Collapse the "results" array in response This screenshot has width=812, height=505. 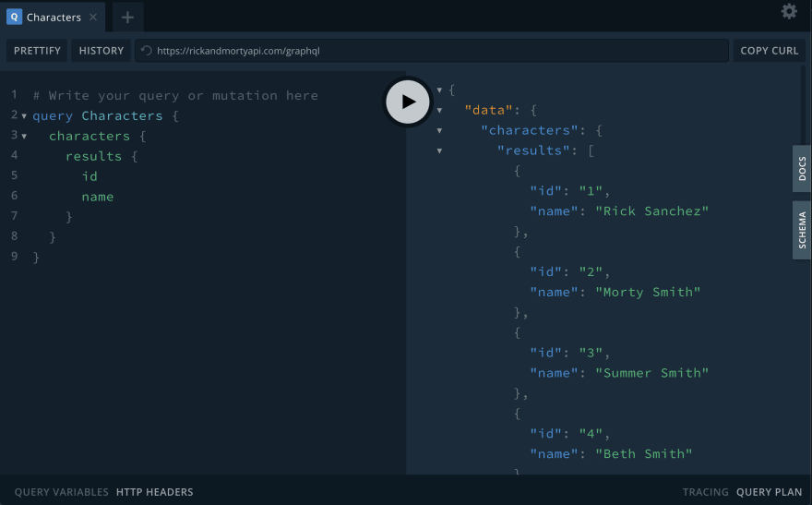tap(439, 150)
